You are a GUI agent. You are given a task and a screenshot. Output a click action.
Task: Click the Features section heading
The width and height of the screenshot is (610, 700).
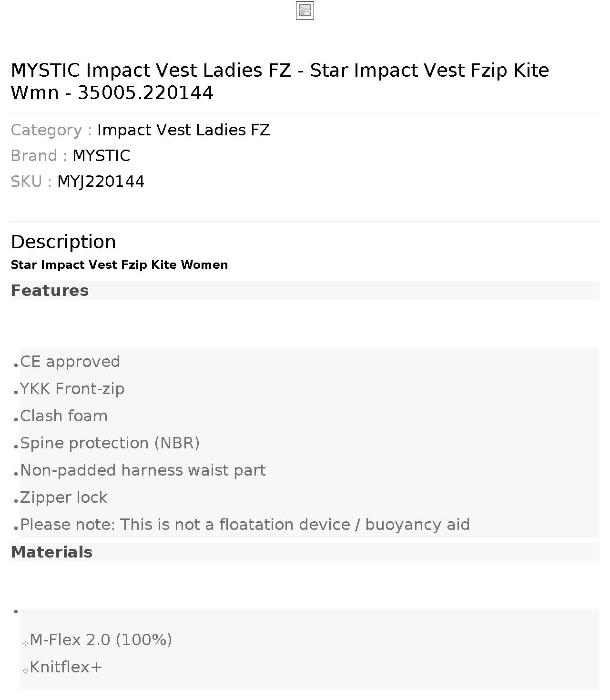pyautogui.click(x=50, y=291)
